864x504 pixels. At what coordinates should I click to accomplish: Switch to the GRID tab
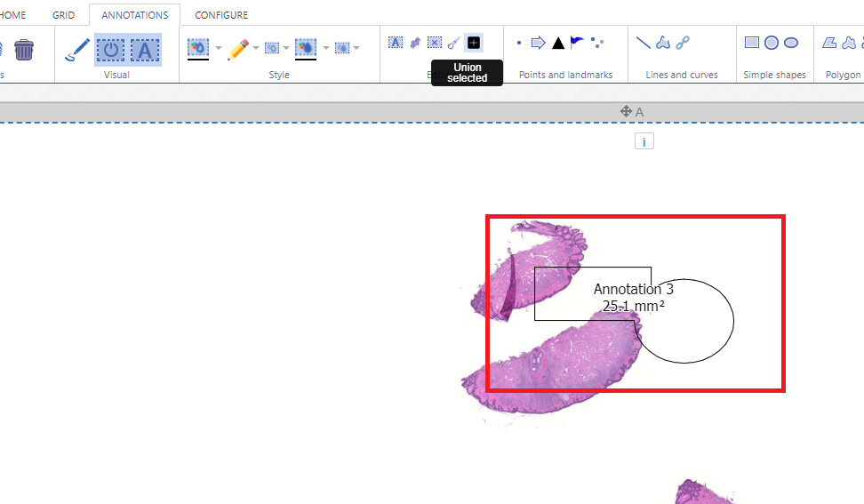[63, 15]
